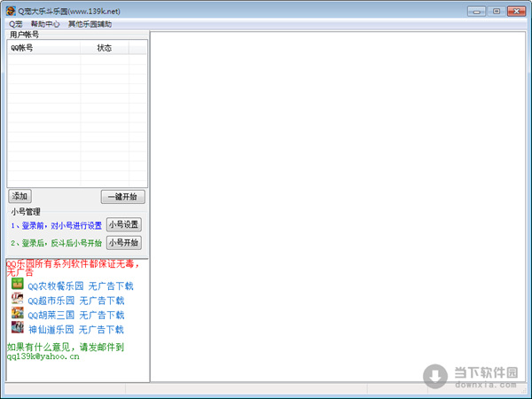
Task: Open the Q宠 menu
Action: tap(16, 24)
